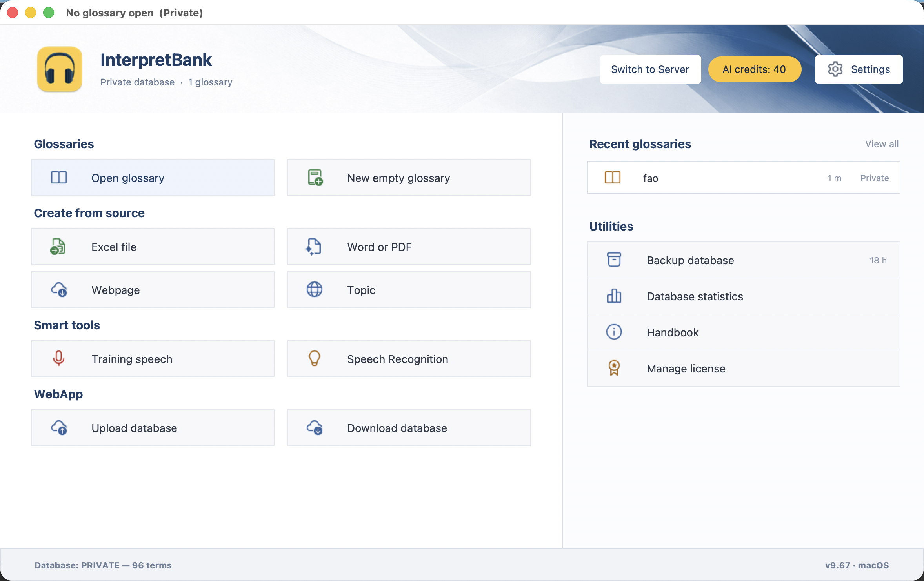Open Database statistics

coord(744,296)
